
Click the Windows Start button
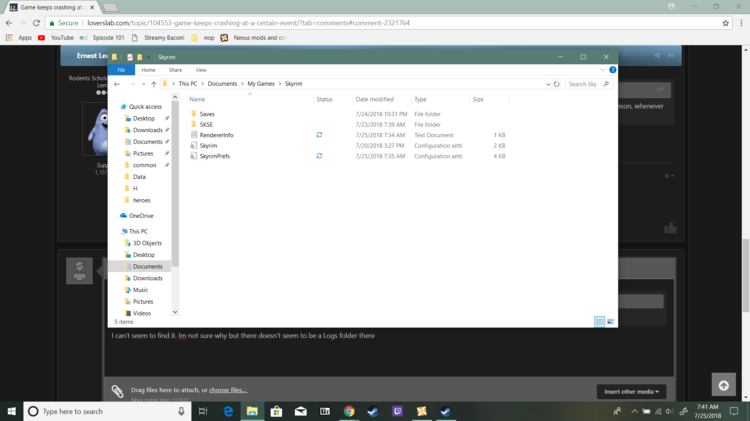pos(11,411)
